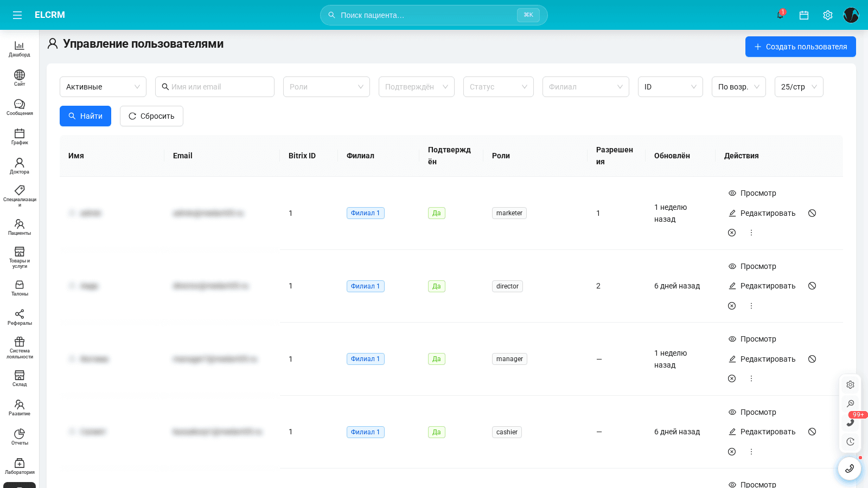Open Система лояльности gift icon
This screenshot has height=488, width=868.
[x=20, y=342]
